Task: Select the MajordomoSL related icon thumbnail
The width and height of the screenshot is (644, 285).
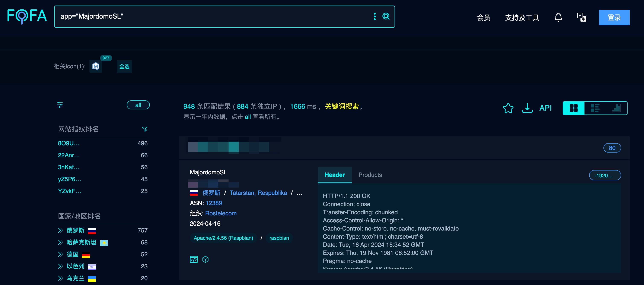Action: tap(96, 66)
